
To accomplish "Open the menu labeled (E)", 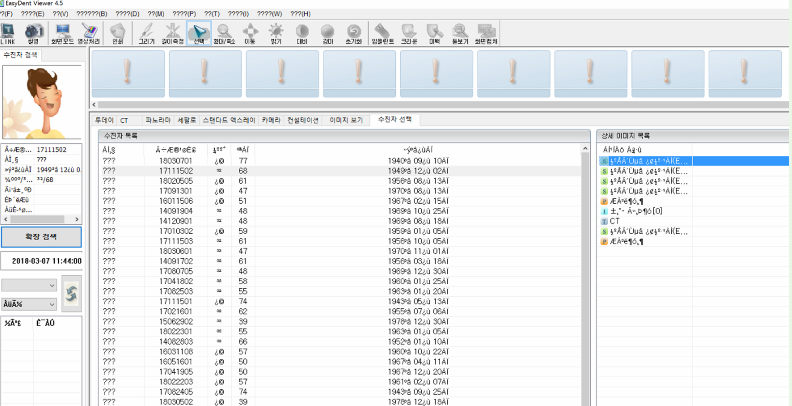I will pyautogui.click(x=33, y=14).
